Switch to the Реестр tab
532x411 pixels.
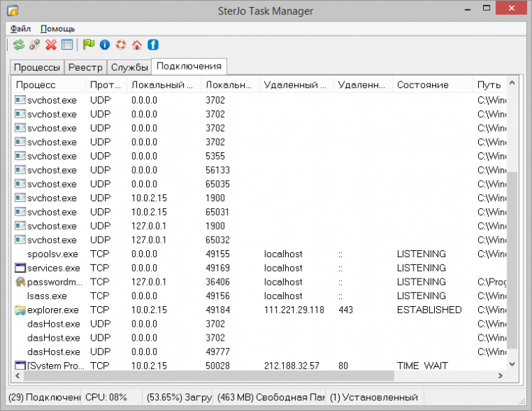point(86,67)
